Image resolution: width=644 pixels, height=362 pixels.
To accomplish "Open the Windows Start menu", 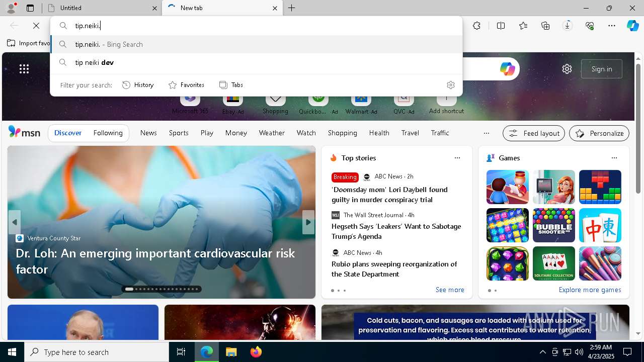I will (x=12, y=352).
